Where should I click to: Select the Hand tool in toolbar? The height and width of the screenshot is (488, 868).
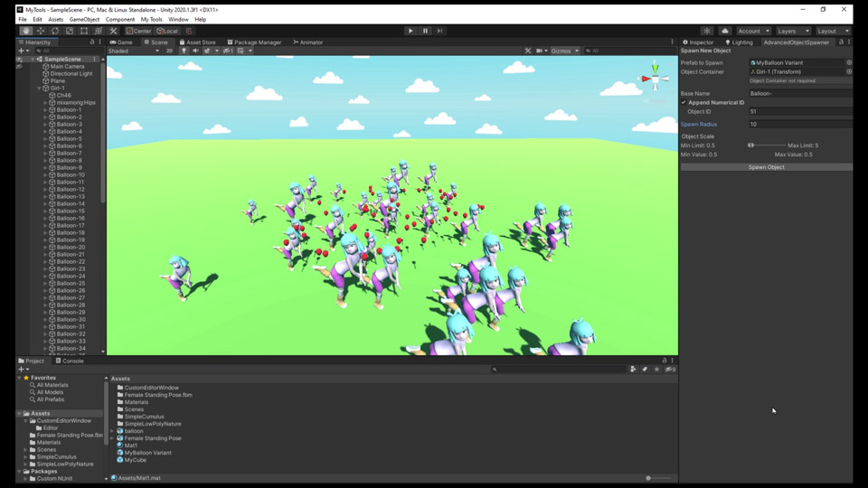pyautogui.click(x=25, y=31)
